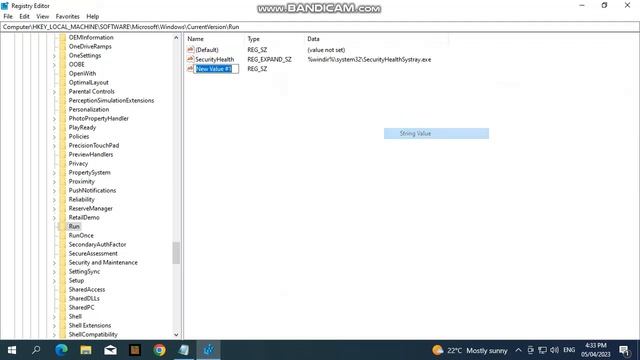Image resolution: width=640 pixels, height=360 pixels.
Task: Open the Edit menu
Action: 24,16
